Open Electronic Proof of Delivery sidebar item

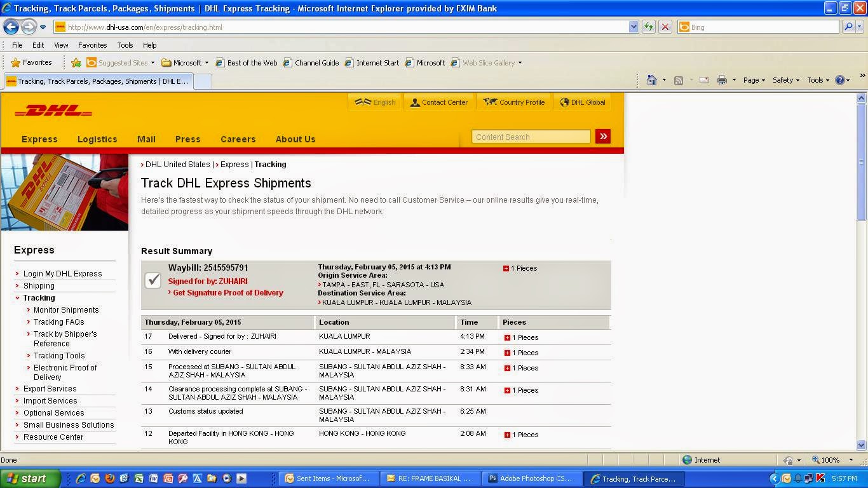click(65, 372)
